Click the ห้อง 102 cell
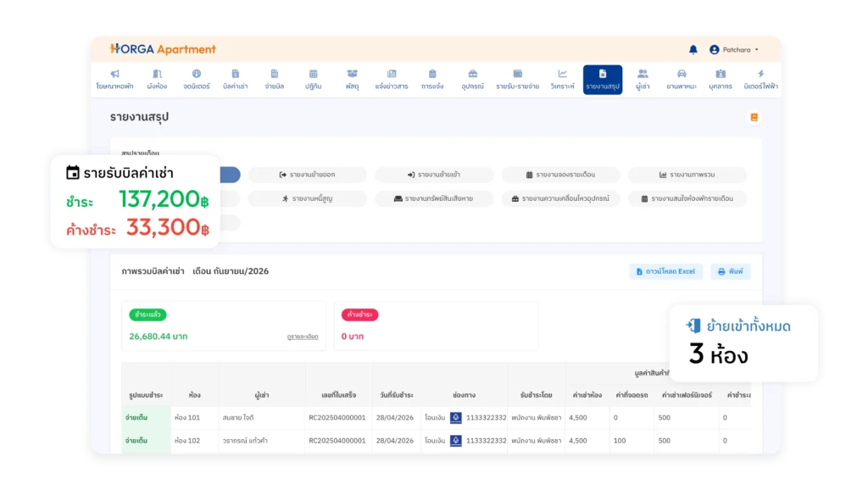The image size is (868, 490). tap(187, 442)
